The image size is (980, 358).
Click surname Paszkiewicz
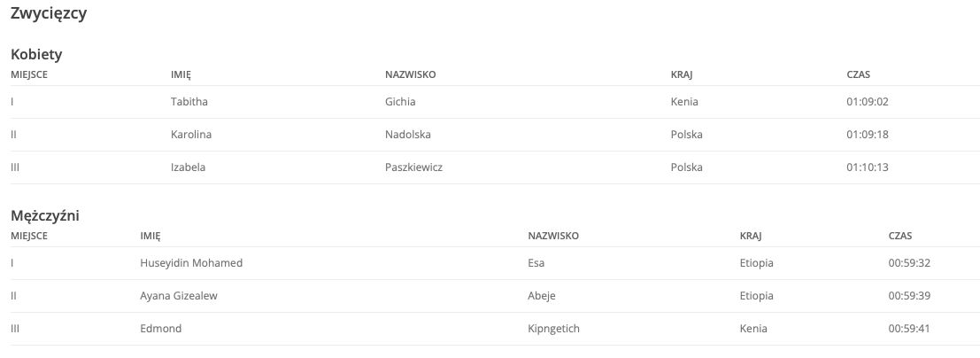[413, 167]
